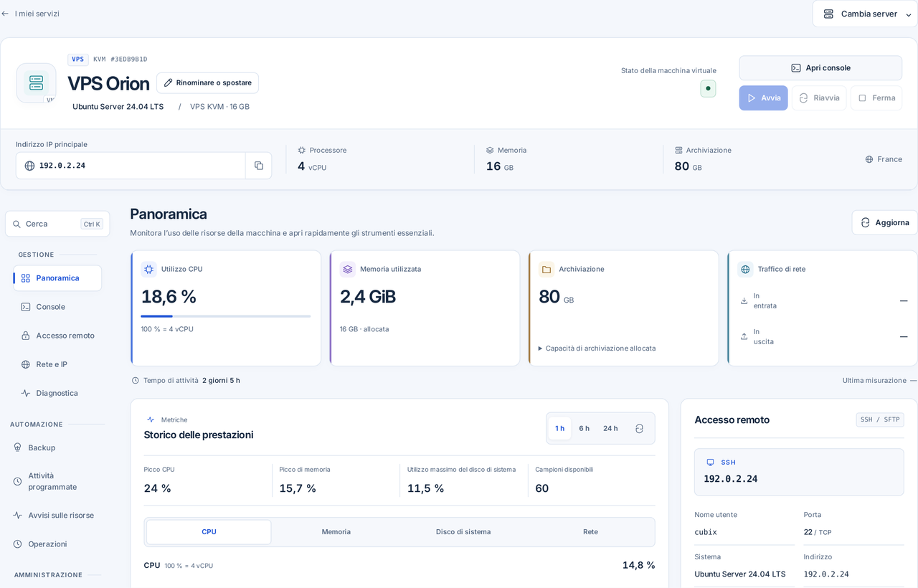Click the Ferma button
This screenshot has width=918, height=588.
click(x=876, y=98)
